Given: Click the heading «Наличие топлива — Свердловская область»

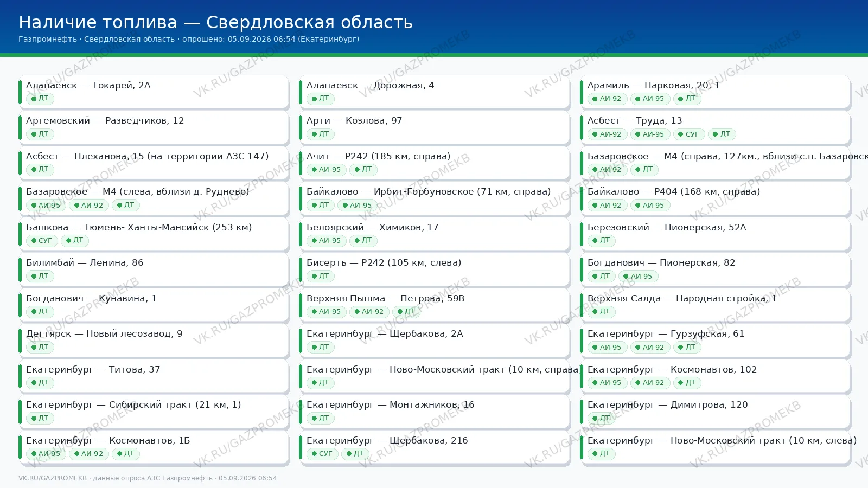Looking at the screenshot, I should (x=215, y=22).
